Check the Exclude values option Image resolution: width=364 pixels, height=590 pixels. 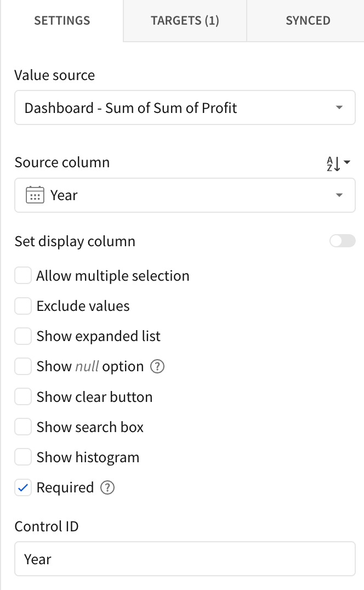23,305
